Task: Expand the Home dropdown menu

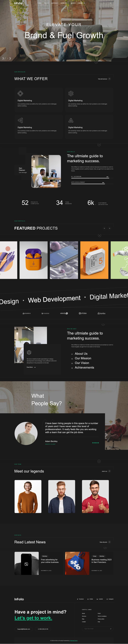Action: (x=40, y=3)
